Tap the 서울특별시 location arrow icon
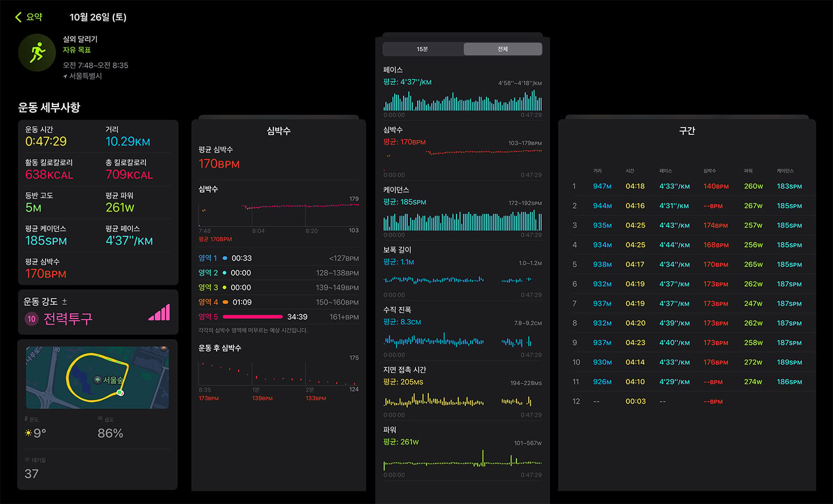 [x=65, y=76]
